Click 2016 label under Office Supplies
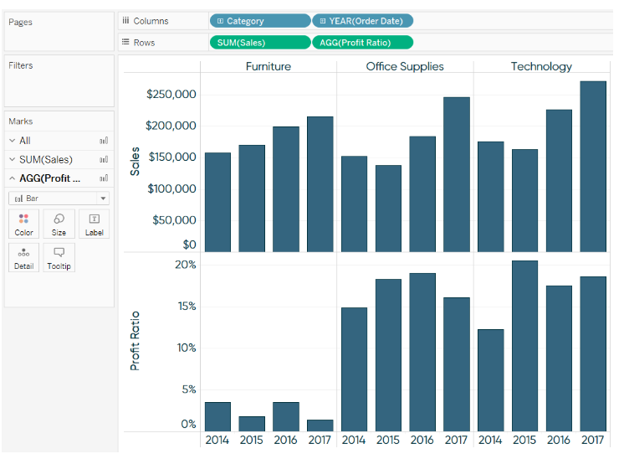The height and width of the screenshot is (459, 624). [422, 440]
